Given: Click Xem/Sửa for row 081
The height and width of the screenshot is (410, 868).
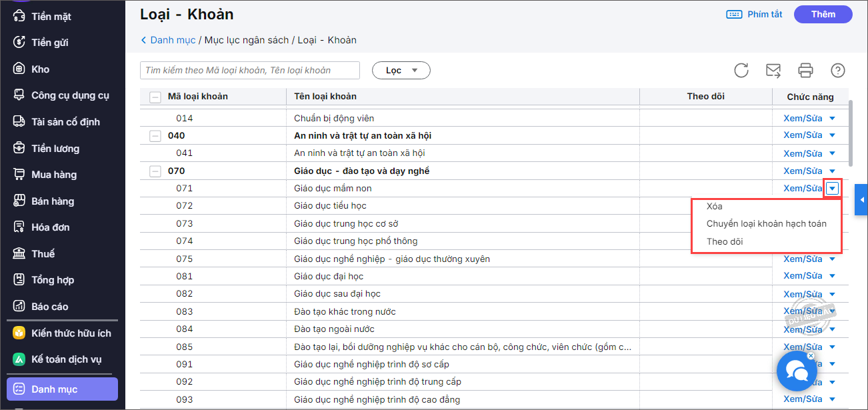Looking at the screenshot, I should pyautogui.click(x=803, y=276).
